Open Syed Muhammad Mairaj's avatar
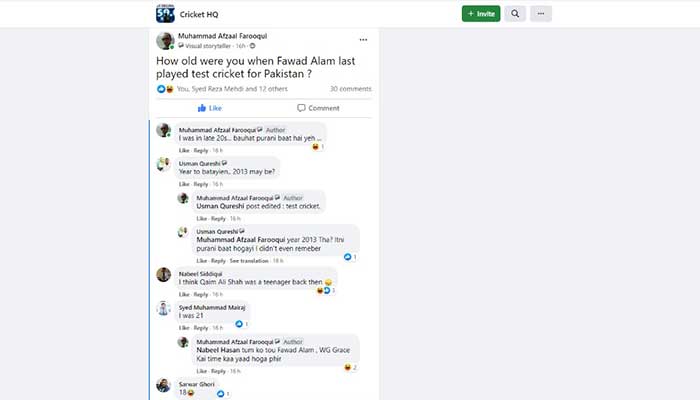The width and height of the screenshot is (700, 400). pos(164,308)
